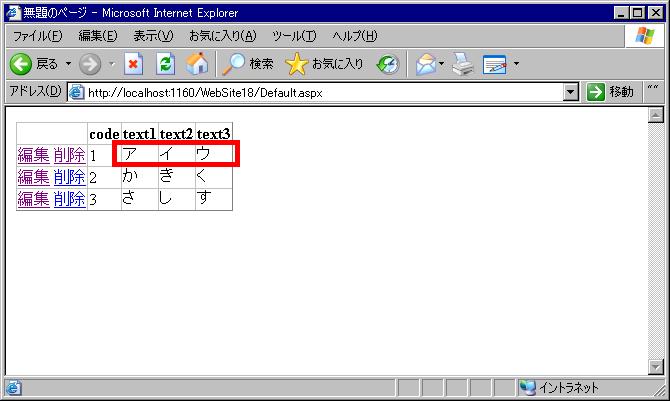Click the text3 column header
The height and width of the screenshot is (401, 670).
(x=214, y=134)
